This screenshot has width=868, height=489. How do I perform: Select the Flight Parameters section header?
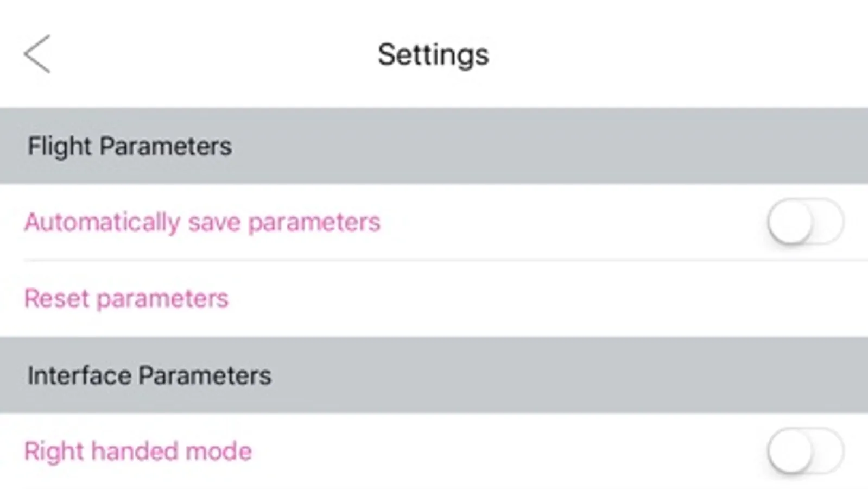point(434,146)
